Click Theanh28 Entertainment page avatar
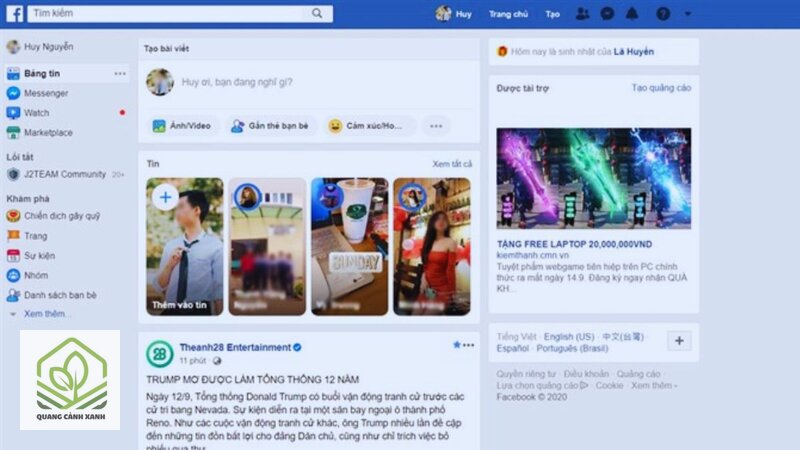 [160, 354]
